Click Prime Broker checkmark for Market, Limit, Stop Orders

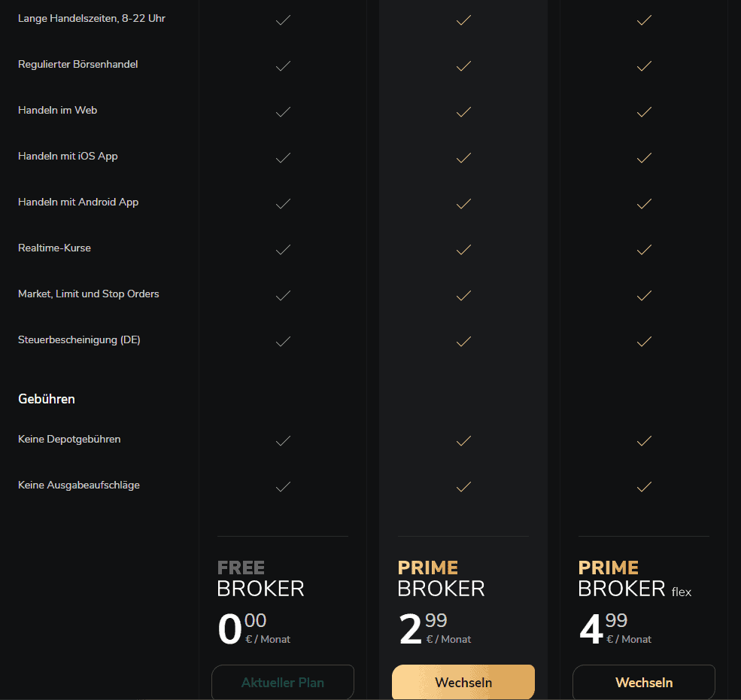463,295
